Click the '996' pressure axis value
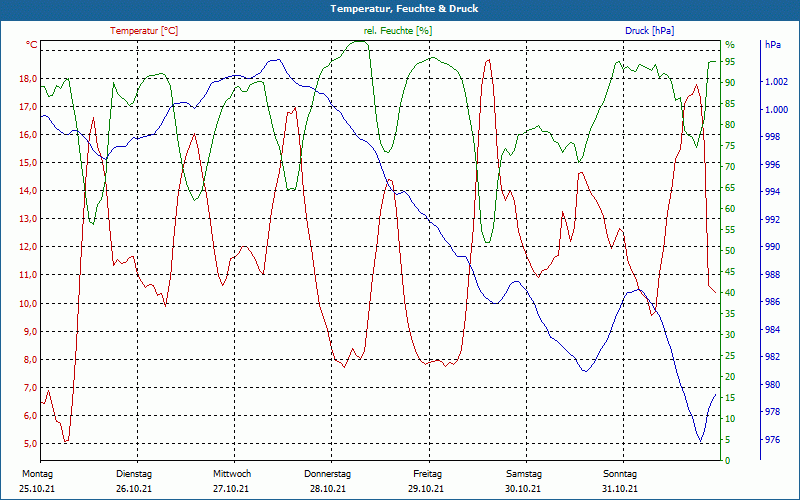This screenshot has height=500, width=800. tap(772, 165)
